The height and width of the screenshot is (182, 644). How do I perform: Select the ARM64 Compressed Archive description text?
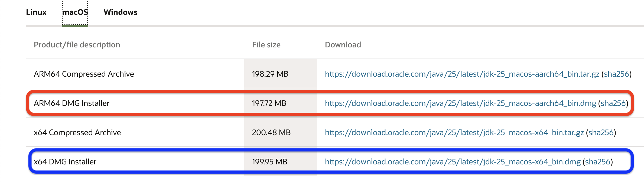pos(84,74)
